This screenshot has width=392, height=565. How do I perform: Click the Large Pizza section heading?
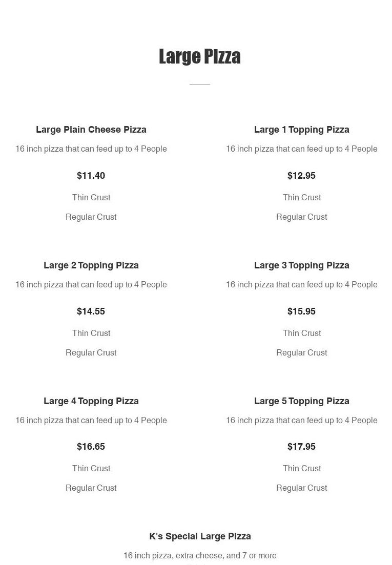pyautogui.click(x=200, y=56)
